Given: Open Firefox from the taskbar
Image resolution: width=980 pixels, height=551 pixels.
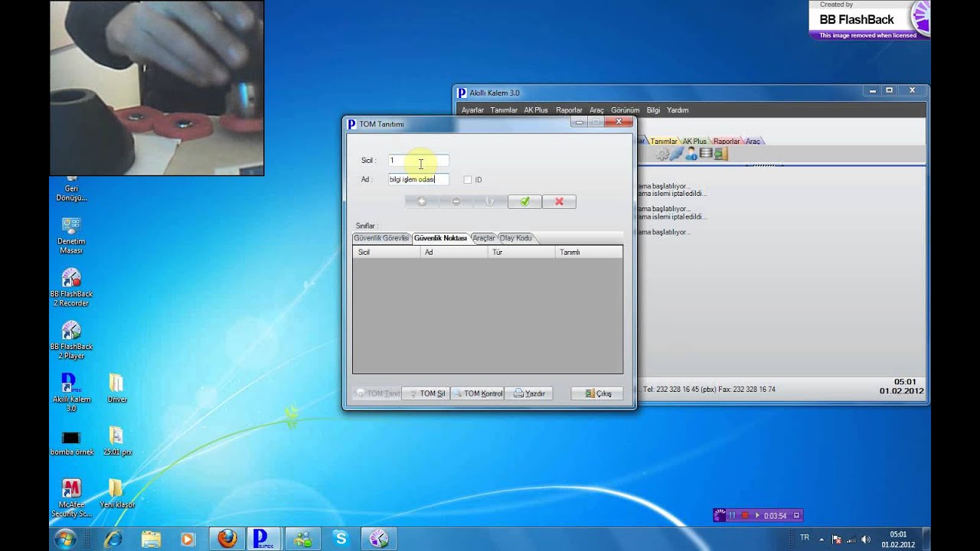Looking at the screenshot, I should coord(227,539).
